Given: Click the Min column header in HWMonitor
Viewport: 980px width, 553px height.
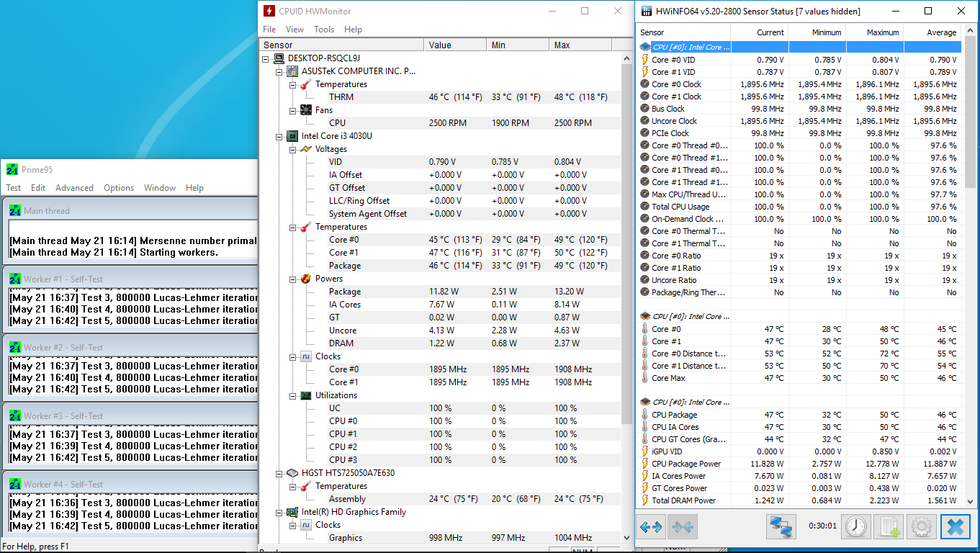Looking at the screenshot, I should (518, 45).
